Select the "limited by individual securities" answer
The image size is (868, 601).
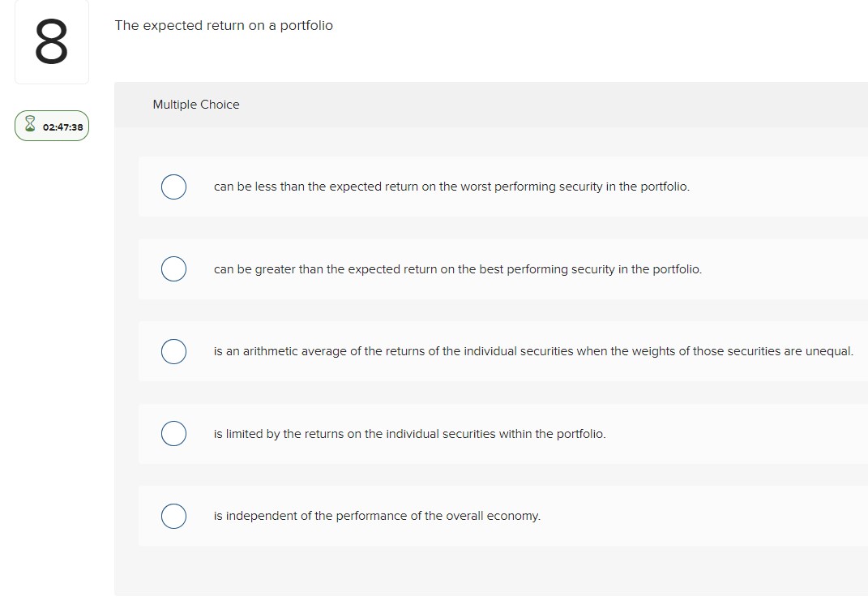[x=173, y=433]
